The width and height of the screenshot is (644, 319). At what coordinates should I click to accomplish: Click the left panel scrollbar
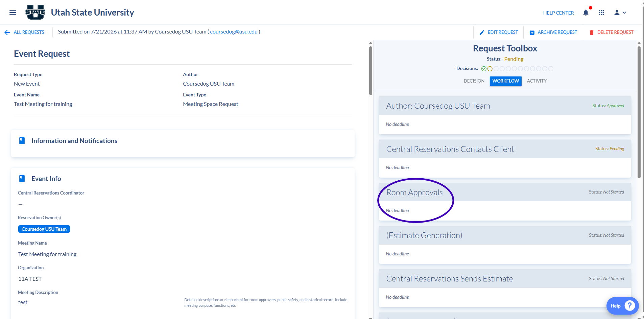[x=371, y=70]
